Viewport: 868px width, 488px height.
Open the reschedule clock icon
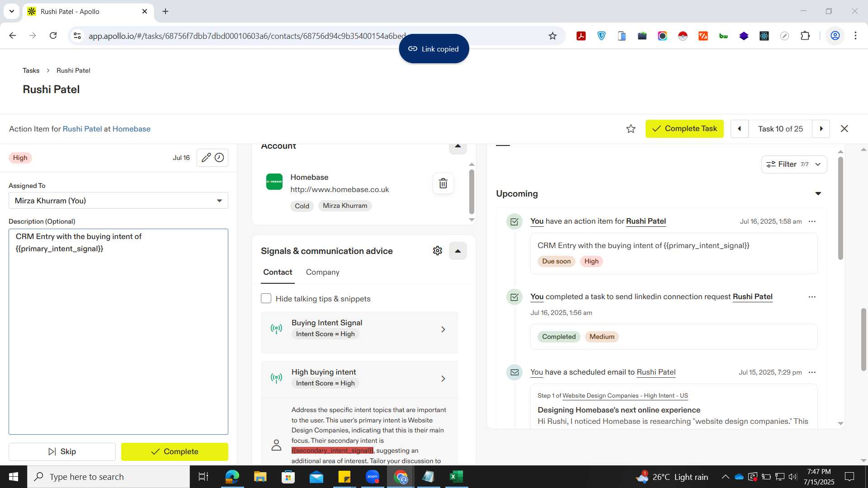click(x=219, y=158)
